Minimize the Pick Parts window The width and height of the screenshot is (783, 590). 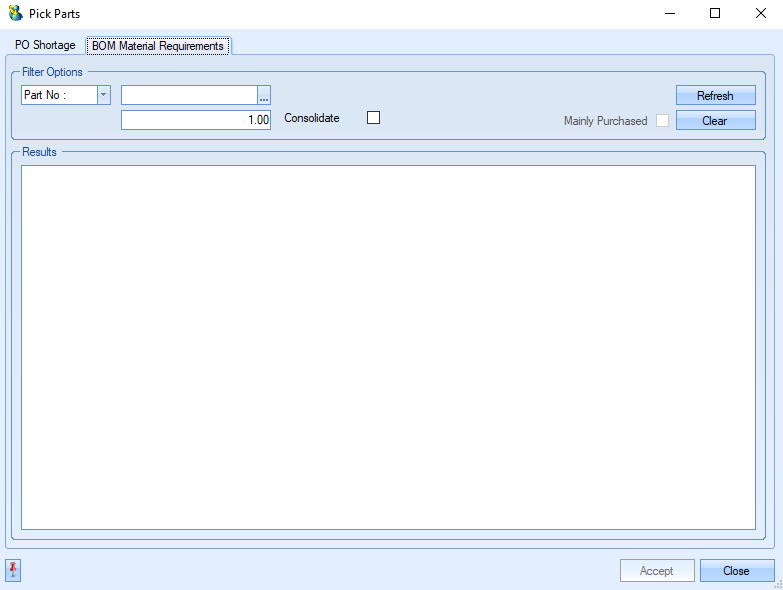click(670, 13)
